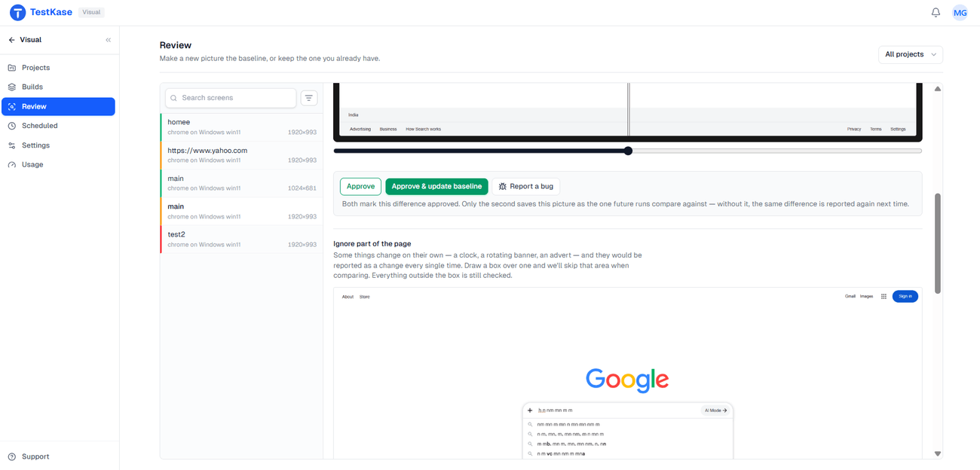Click the Ignore part of the page heading
980x470 pixels.
pos(374,244)
